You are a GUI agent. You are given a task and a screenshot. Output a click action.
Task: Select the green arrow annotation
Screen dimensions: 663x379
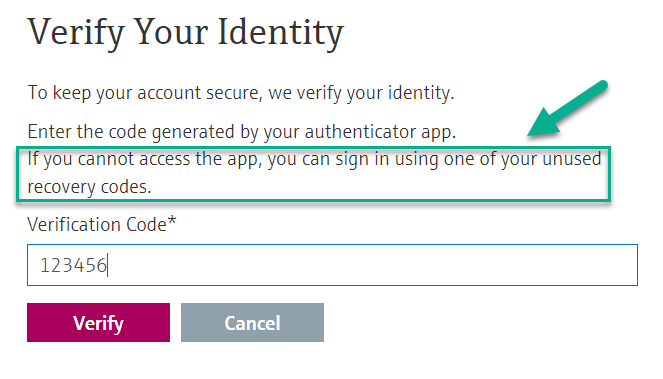(567, 108)
